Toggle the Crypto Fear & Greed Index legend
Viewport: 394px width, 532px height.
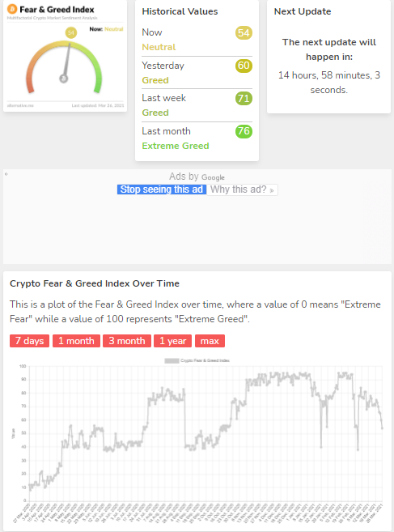(x=197, y=360)
